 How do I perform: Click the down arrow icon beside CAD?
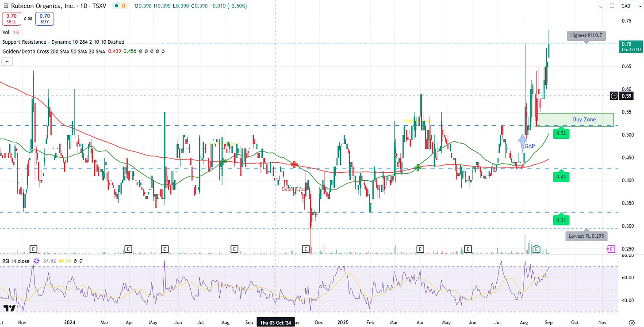point(601,6)
